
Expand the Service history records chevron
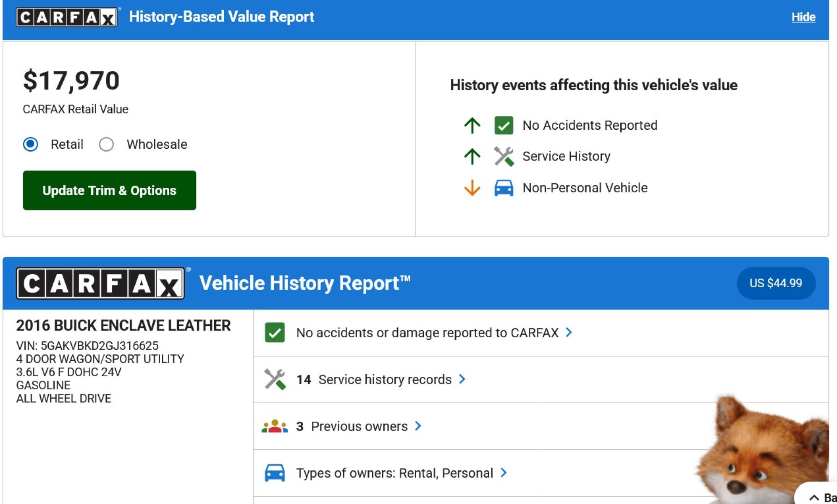(x=462, y=379)
